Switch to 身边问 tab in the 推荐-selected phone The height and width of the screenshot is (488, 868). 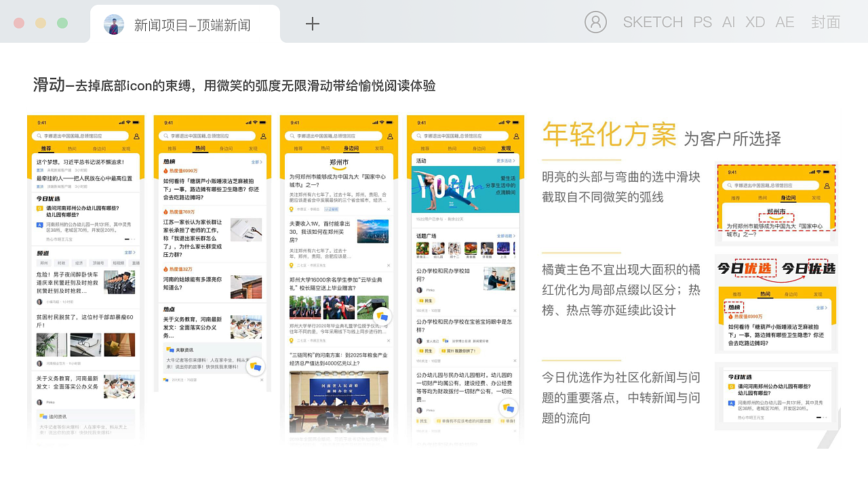coord(99,148)
